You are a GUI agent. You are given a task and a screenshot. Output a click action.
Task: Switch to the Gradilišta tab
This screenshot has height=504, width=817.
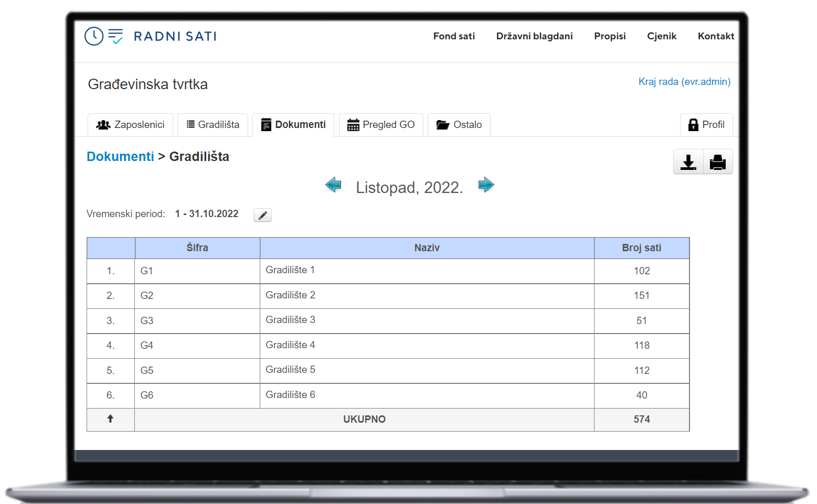pyautogui.click(x=213, y=125)
